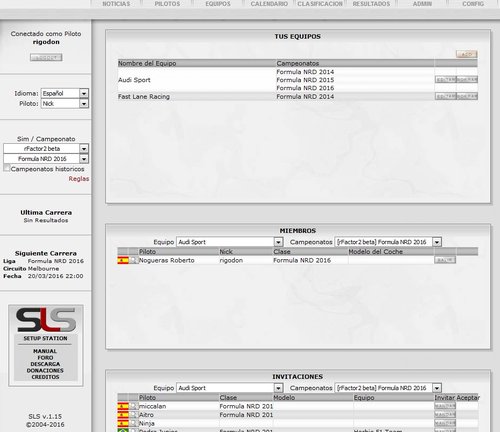
Task: Click the Logout button under rigodon
Action: (46, 57)
